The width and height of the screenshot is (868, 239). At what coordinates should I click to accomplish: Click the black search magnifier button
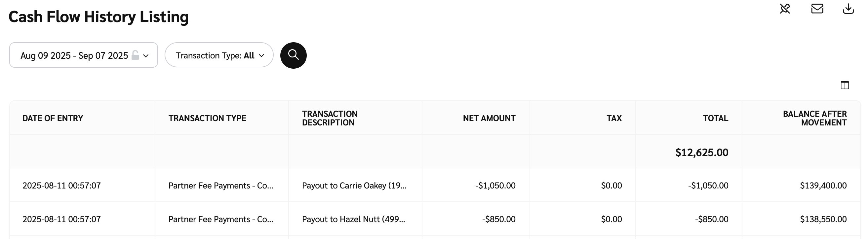tap(293, 55)
